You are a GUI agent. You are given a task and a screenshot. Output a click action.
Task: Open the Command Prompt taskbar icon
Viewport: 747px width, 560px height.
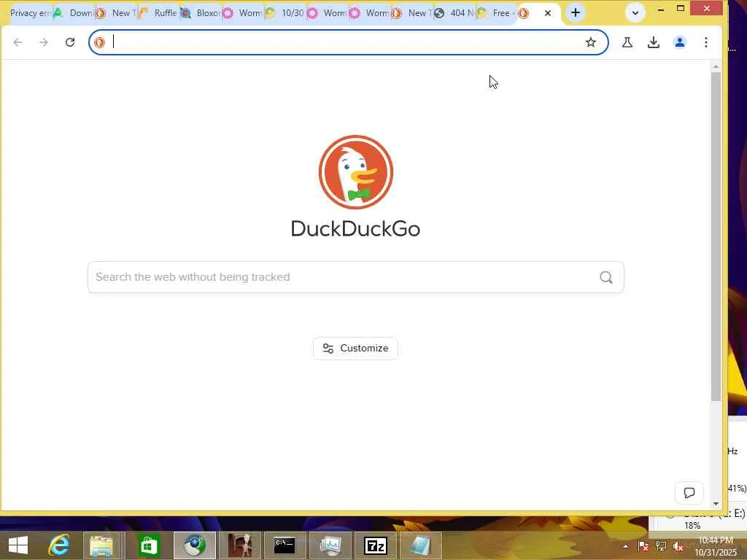(285, 545)
